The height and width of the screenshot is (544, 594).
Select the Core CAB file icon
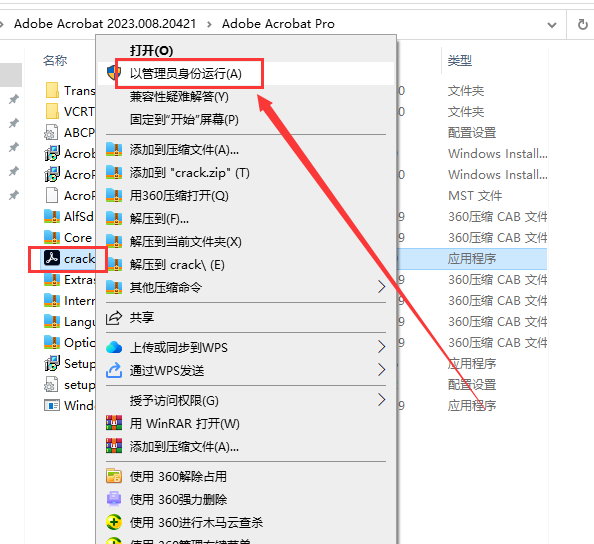[52, 238]
